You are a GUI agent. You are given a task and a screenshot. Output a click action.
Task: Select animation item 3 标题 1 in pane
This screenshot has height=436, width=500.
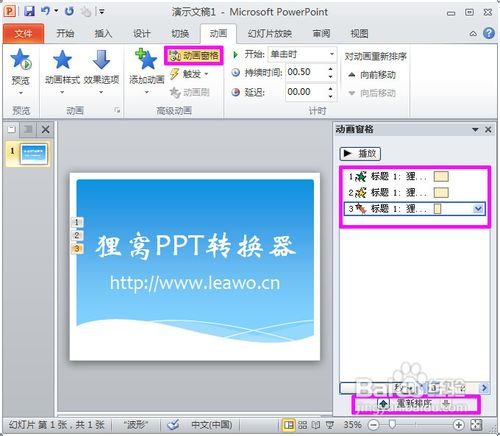[x=414, y=209]
